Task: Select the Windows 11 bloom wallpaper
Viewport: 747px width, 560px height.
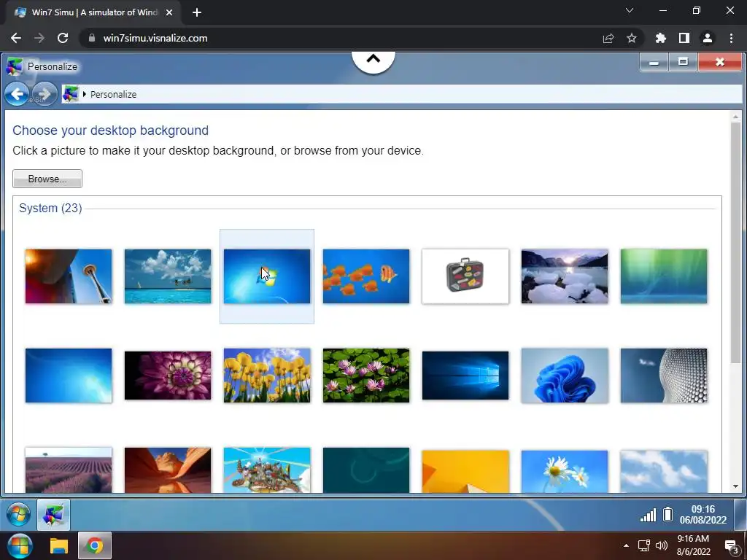Action: point(565,376)
